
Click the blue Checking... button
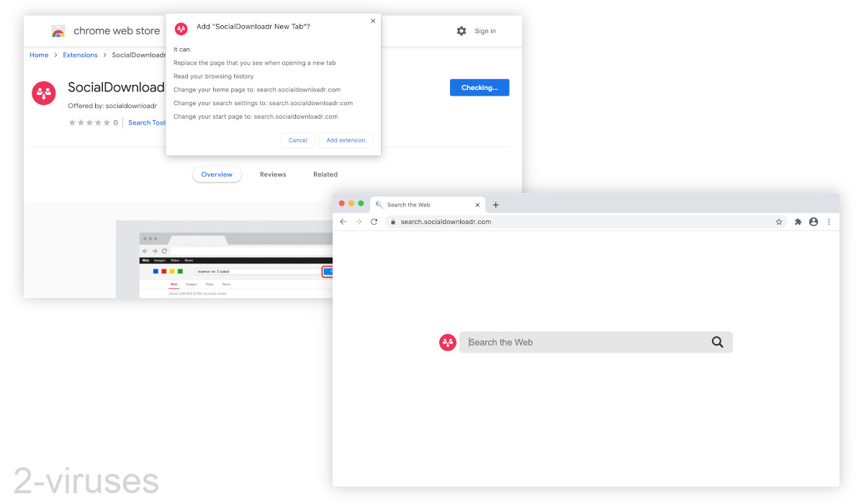[x=480, y=87]
